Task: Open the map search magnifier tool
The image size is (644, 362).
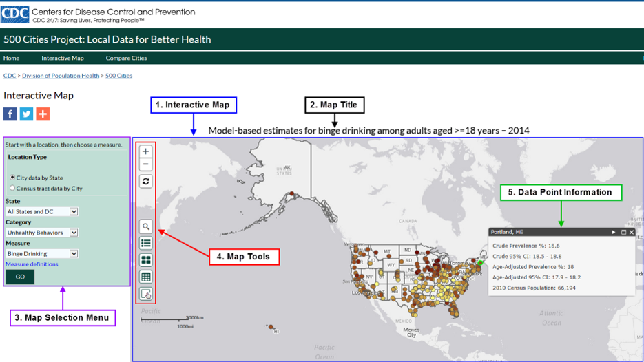Action: coord(145,226)
